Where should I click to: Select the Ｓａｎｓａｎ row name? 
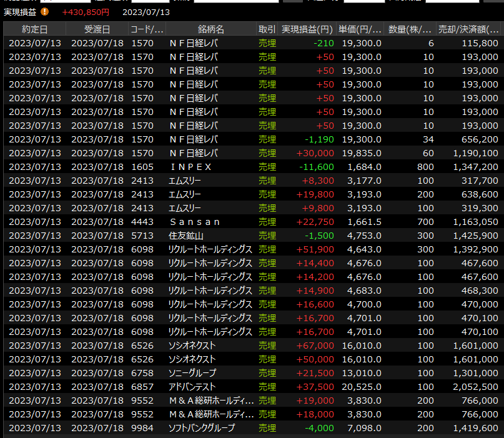click(195, 222)
